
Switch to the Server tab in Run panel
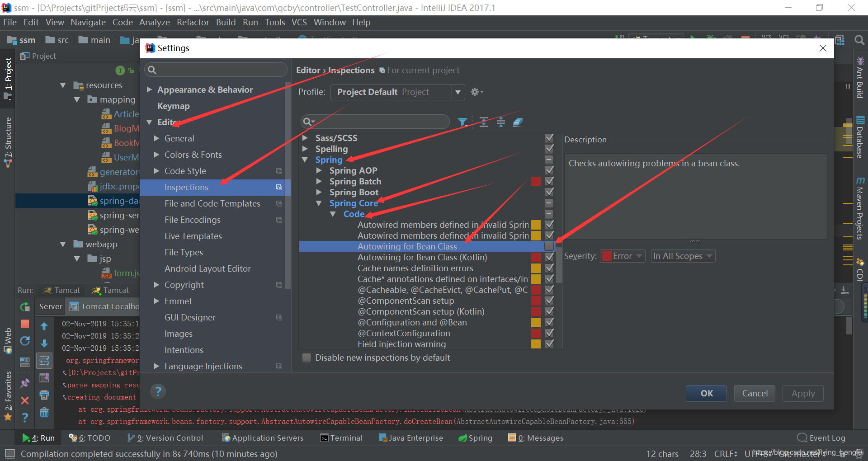pyautogui.click(x=51, y=306)
